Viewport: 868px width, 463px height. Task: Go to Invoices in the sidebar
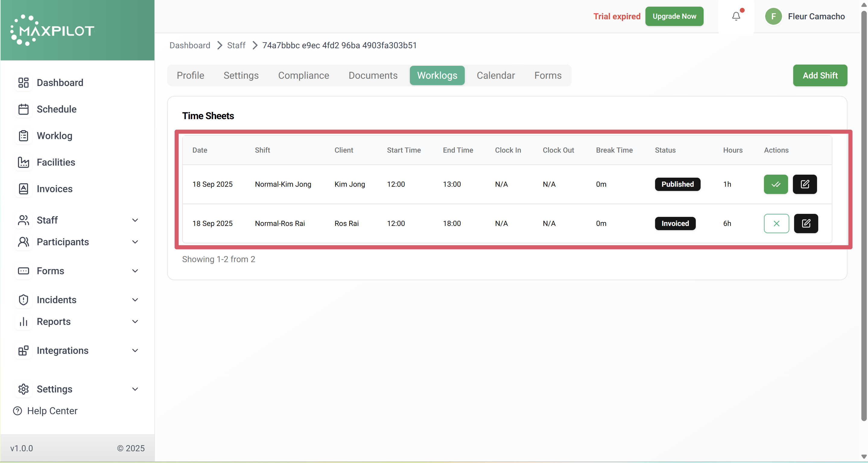(54, 189)
